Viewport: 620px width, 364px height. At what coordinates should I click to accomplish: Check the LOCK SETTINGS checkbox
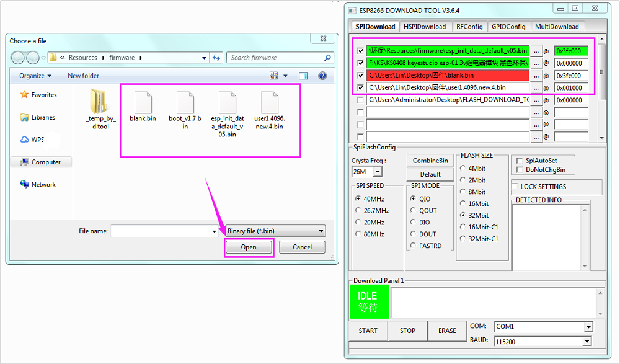(515, 187)
